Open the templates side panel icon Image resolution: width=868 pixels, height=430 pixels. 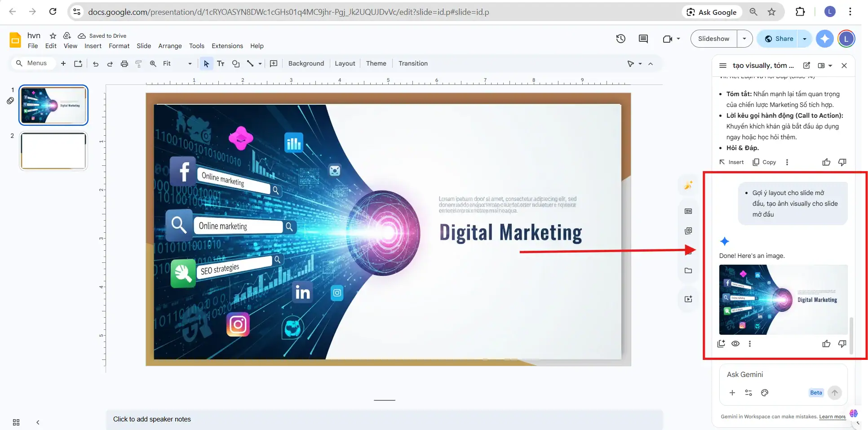click(x=688, y=211)
